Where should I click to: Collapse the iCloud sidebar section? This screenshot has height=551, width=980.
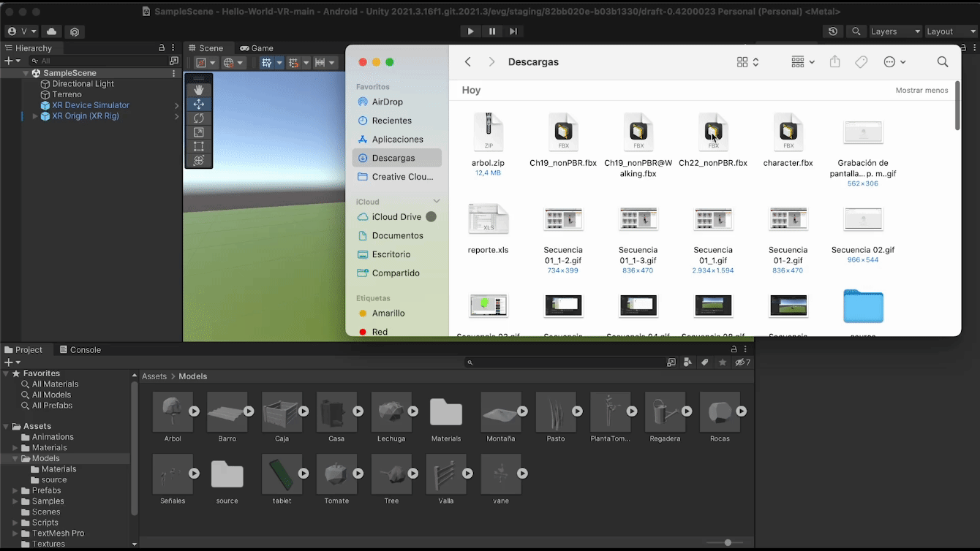(437, 201)
